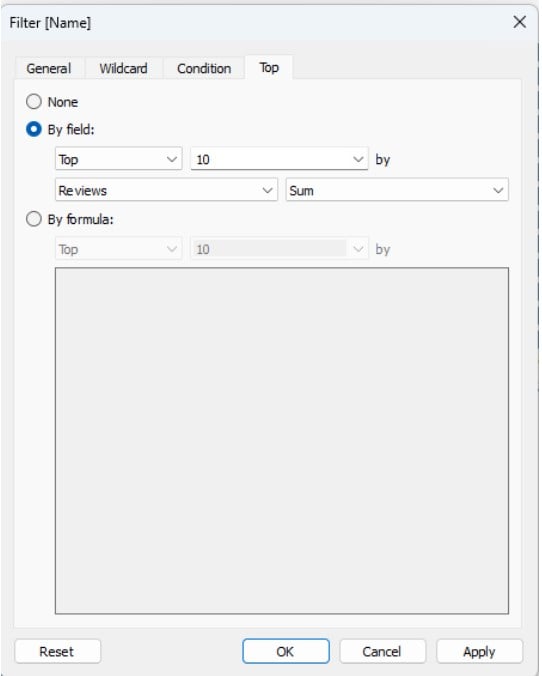542x676 pixels.
Task: Click the Reset button
Action: tap(57, 651)
